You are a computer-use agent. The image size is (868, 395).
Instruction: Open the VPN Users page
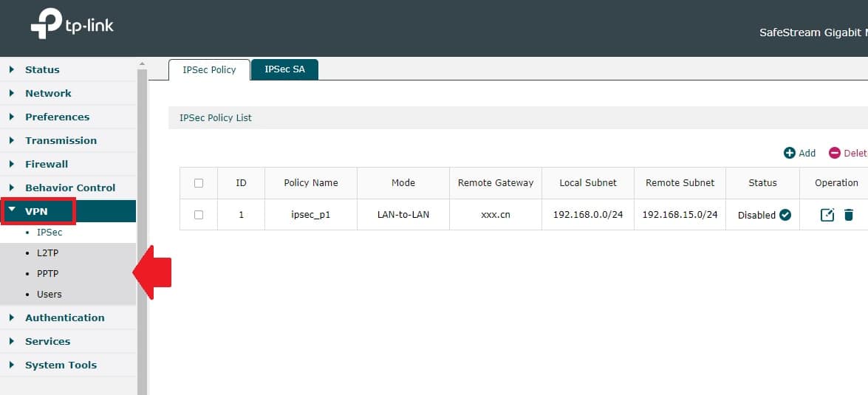coord(49,294)
